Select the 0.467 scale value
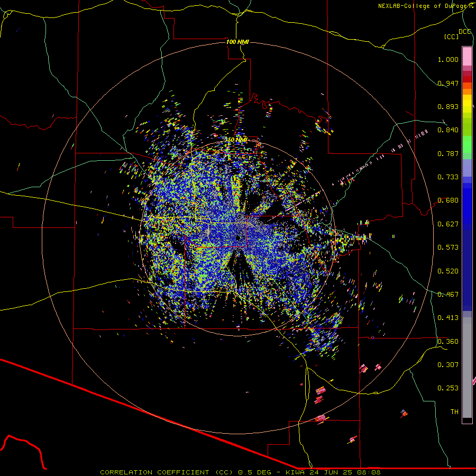 448,295
